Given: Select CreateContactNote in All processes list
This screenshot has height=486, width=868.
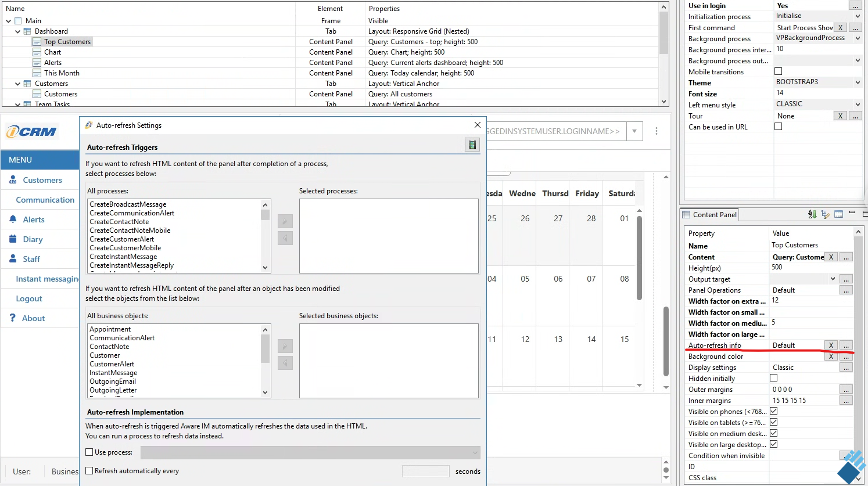Looking at the screenshot, I should [x=119, y=222].
